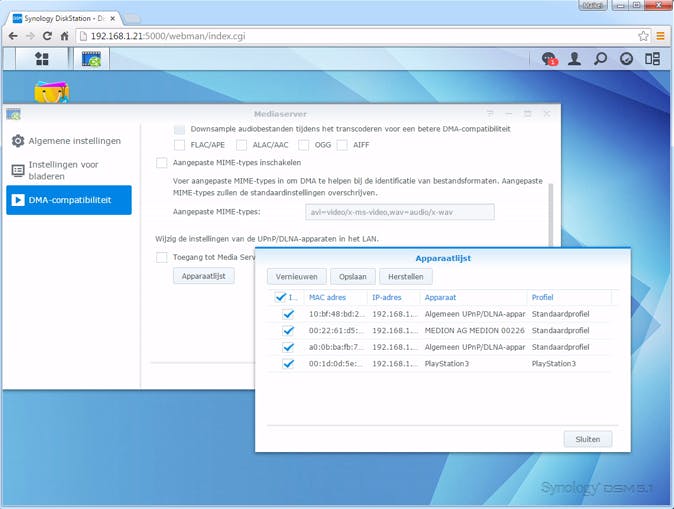Screen dimensions: 674x509
Task: Click the Vernieuwen button
Action: [297, 277]
